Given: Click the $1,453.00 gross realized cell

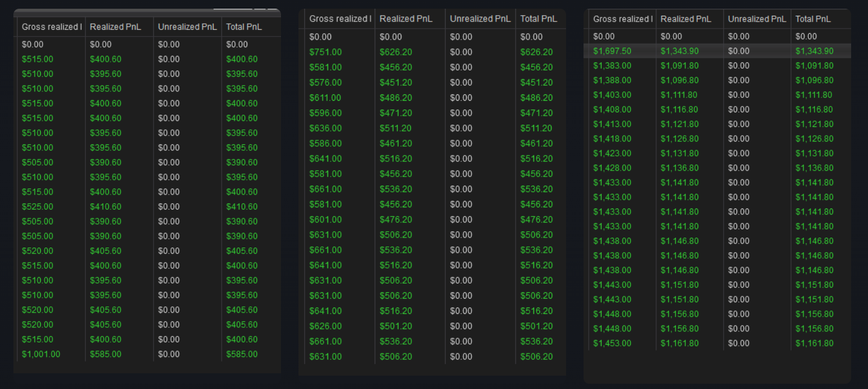Looking at the screenshot, I should (612, 343).
